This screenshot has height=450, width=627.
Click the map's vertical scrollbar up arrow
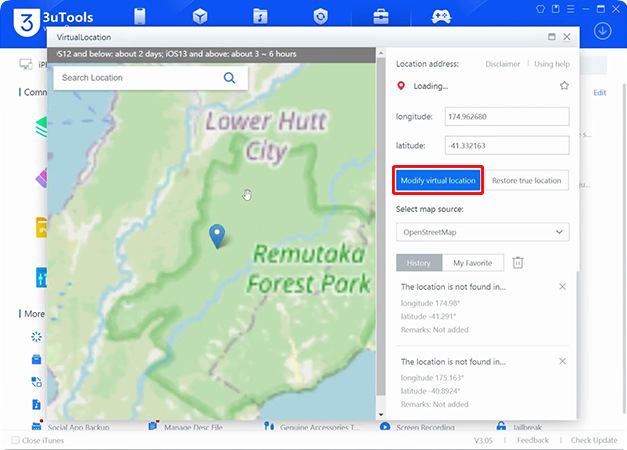pyautogui.click(x=381, y=53)
